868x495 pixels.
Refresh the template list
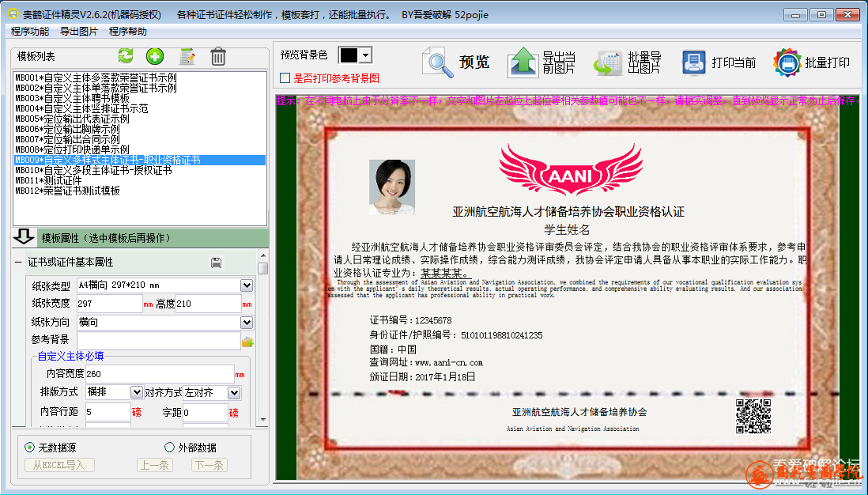click(126, 56)
